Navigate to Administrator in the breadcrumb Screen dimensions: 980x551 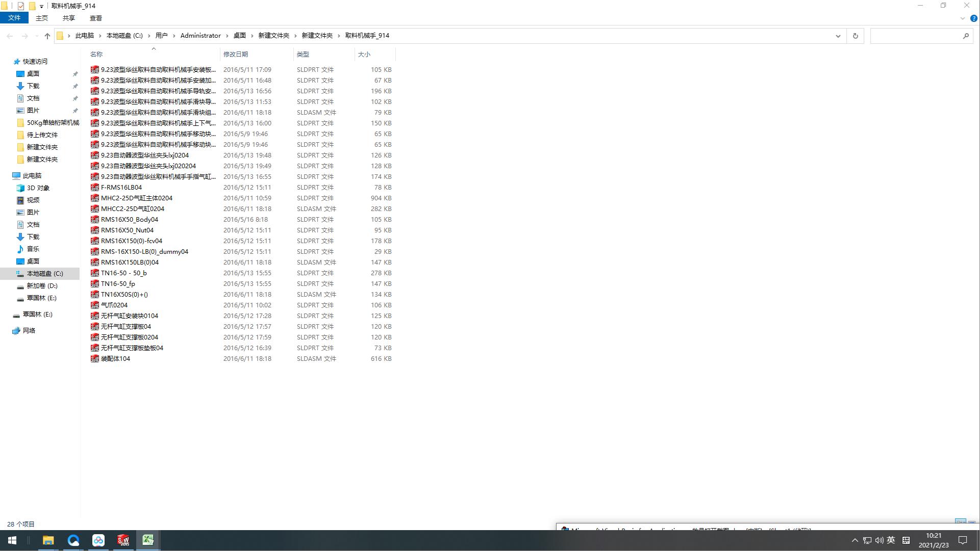point(200,36)
